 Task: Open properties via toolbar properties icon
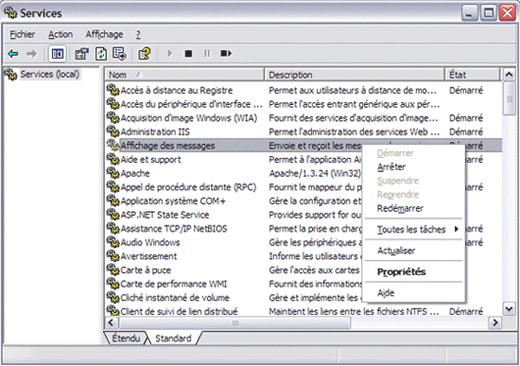pos(82,53)
